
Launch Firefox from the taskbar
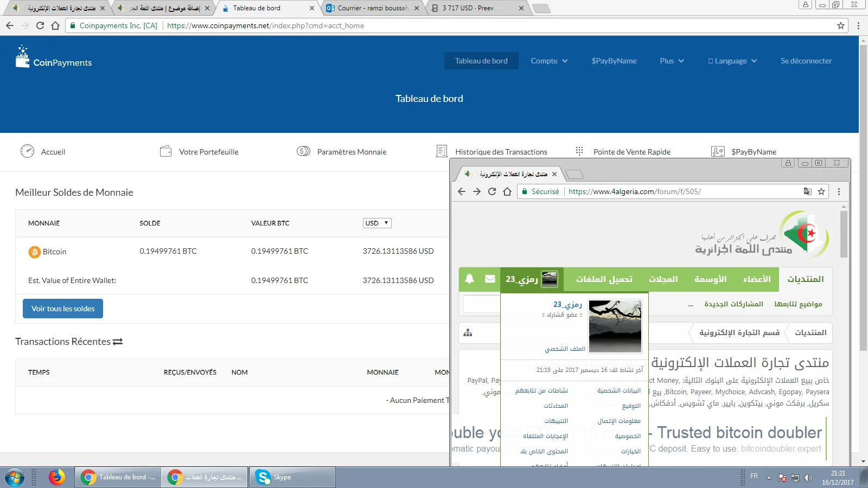[x=56, y=477]
